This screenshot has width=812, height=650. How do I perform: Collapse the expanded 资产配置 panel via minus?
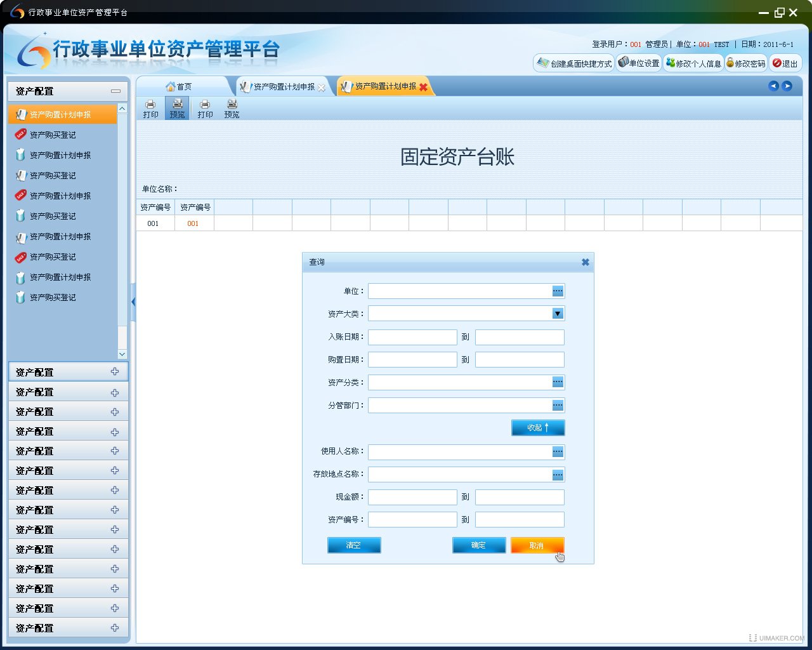pos(115,91)
